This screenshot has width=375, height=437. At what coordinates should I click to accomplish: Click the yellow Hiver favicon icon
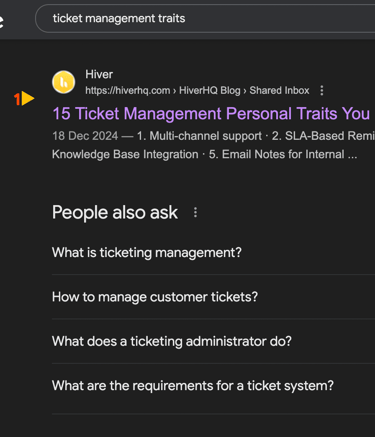coord(63,82)
